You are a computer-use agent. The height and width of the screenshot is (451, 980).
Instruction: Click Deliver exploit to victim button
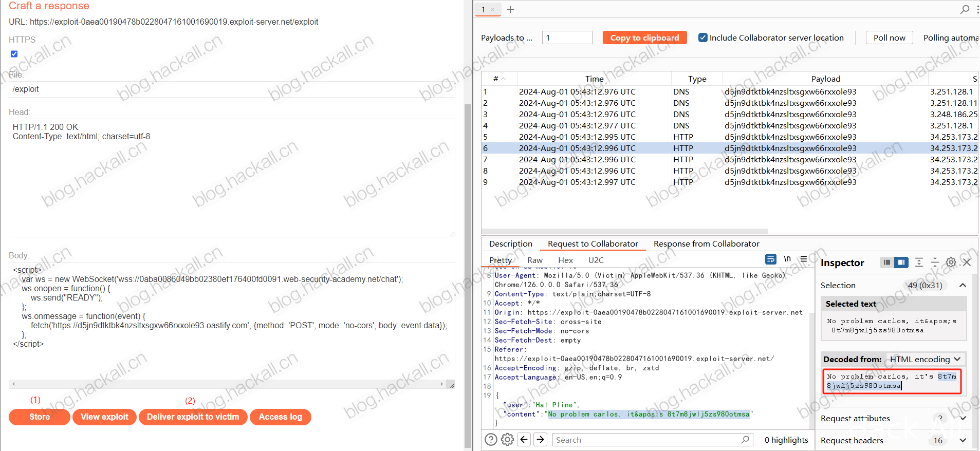tap(193, 417)
